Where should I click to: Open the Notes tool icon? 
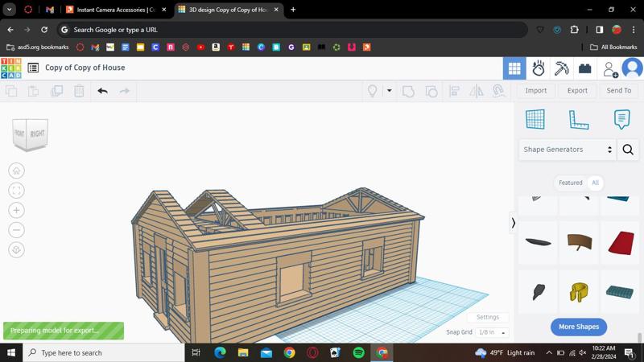(621, 119)
